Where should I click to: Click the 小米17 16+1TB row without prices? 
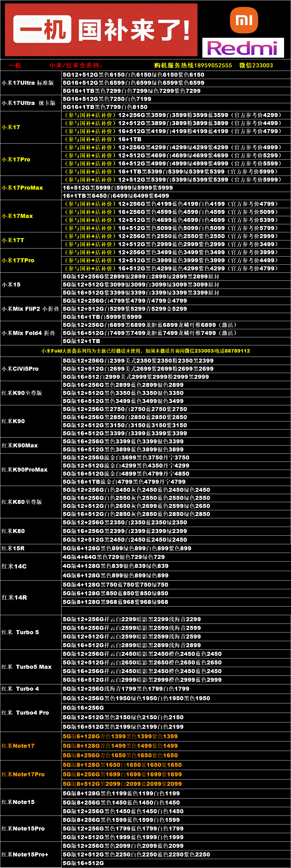coord(176,140)
